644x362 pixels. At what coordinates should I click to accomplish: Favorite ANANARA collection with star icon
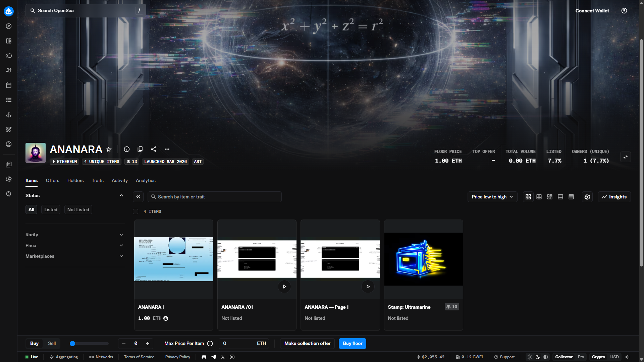coord(109,149)
